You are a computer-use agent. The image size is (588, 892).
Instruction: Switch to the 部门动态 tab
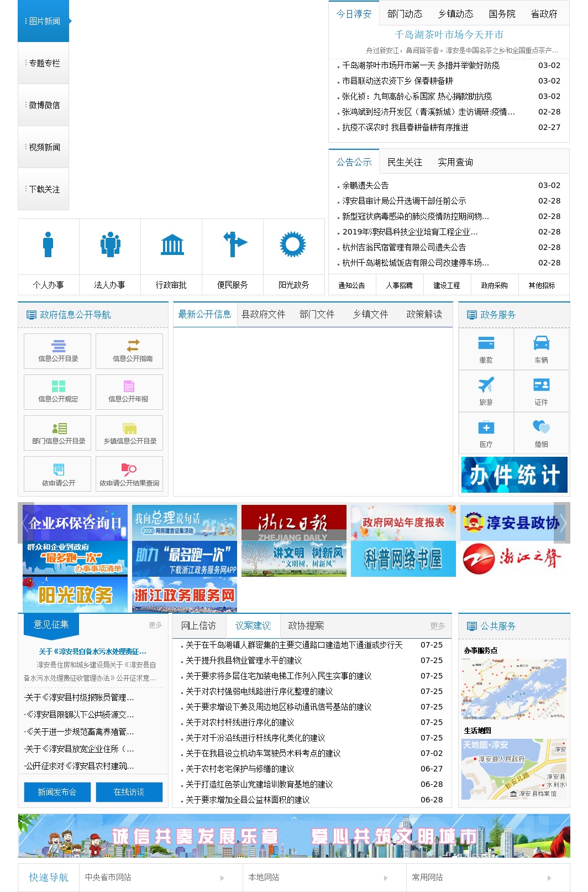point(405,14)
